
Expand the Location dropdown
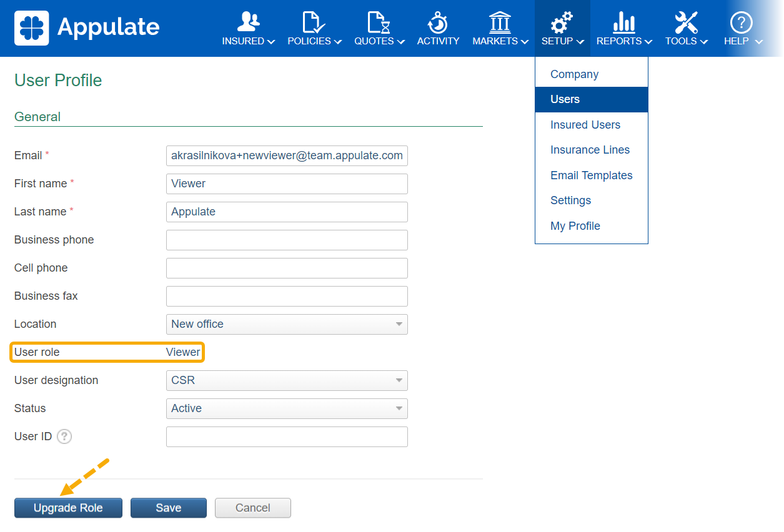pyautogui.click(x=287, y=324)
